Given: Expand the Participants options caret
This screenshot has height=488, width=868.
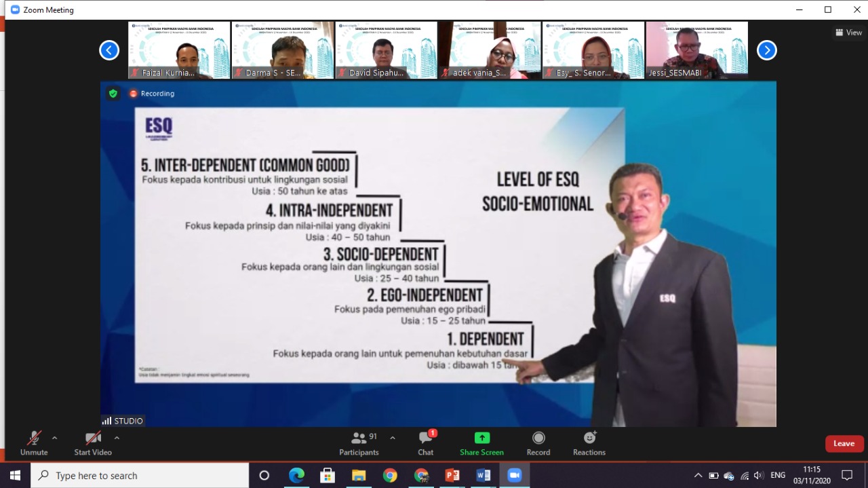Looking at the screenshot, I should [392, 438].
